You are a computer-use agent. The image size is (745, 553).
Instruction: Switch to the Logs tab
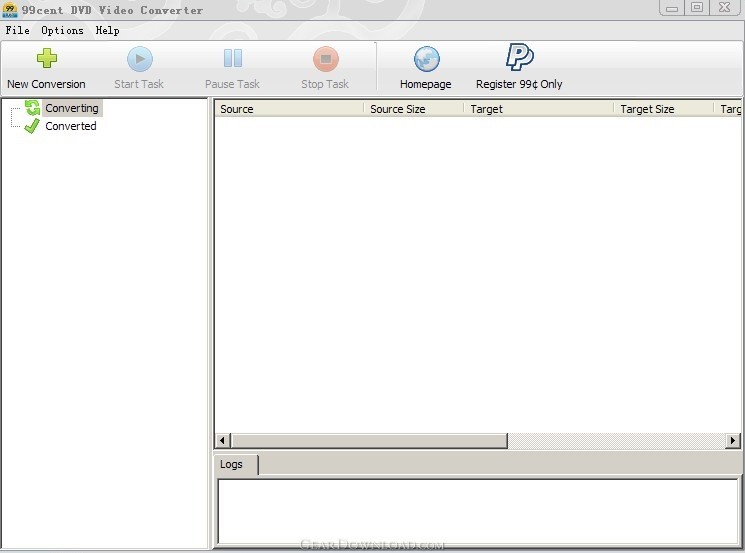click(x=236, y=464)
